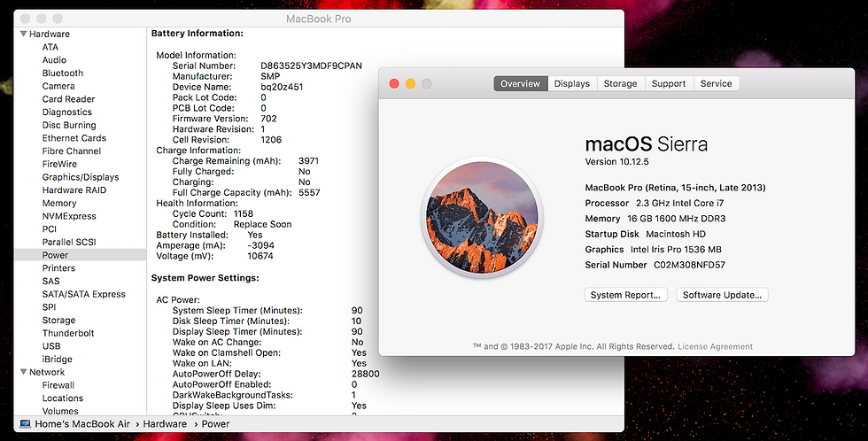Click the Voltage value 10674
868x441 pixels.
pos(260,256)
